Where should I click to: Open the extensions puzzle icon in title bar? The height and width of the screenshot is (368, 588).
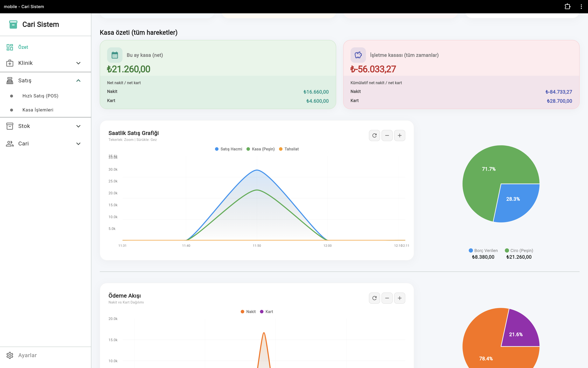567,7
